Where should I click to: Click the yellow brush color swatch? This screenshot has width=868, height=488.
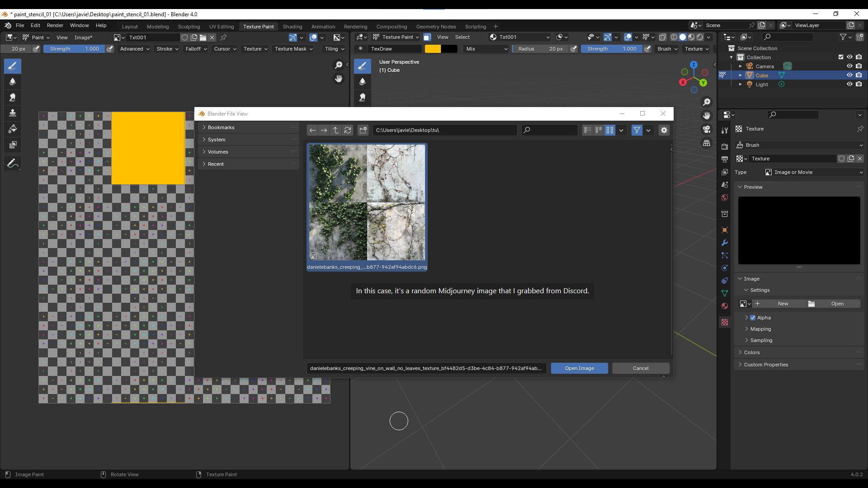433,49
